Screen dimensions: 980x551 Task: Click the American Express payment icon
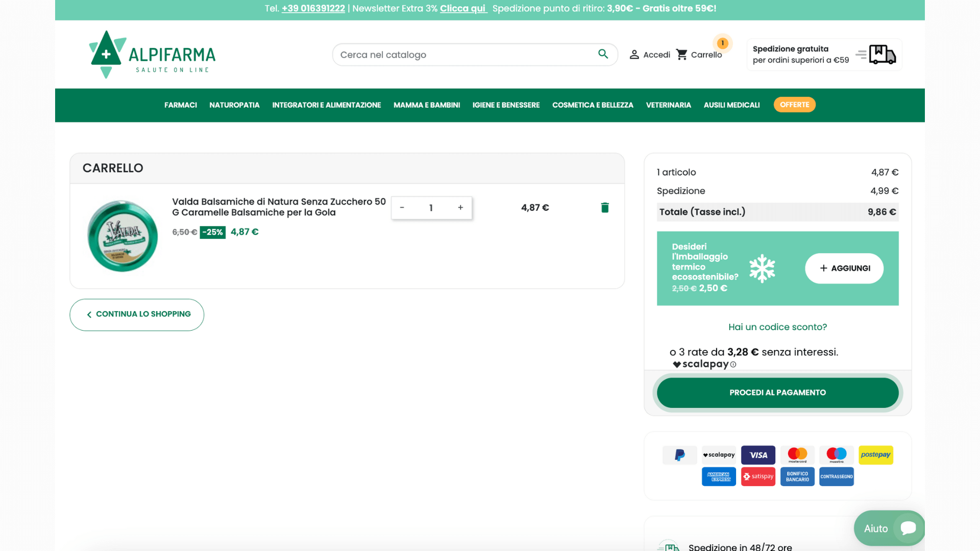(719, 477)
